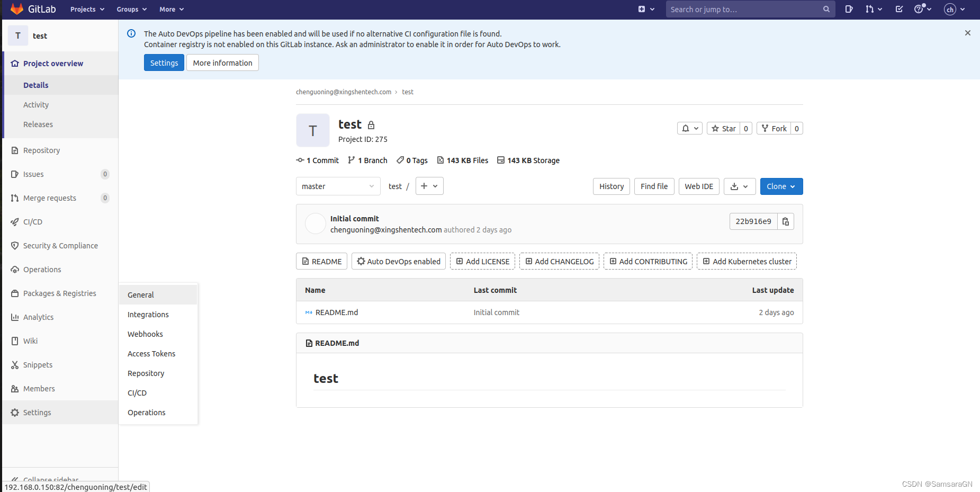The image size is (980, 492).
Task: Open merge requests icon in top navbar
Action: coord(874,9)
